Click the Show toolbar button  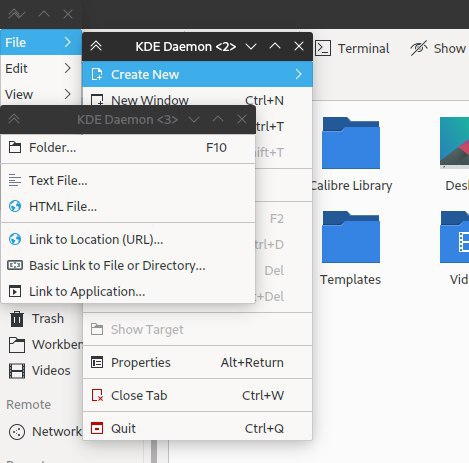438,48
